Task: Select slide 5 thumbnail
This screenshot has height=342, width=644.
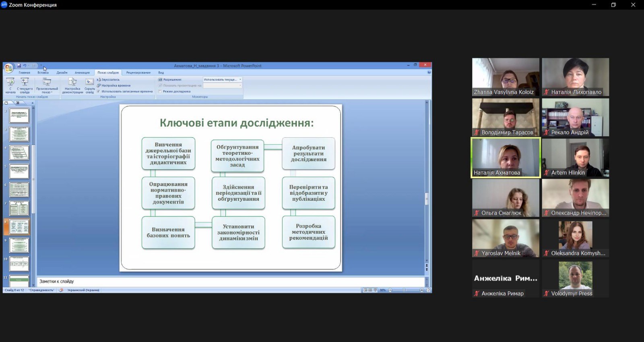Action: [19, 172]
